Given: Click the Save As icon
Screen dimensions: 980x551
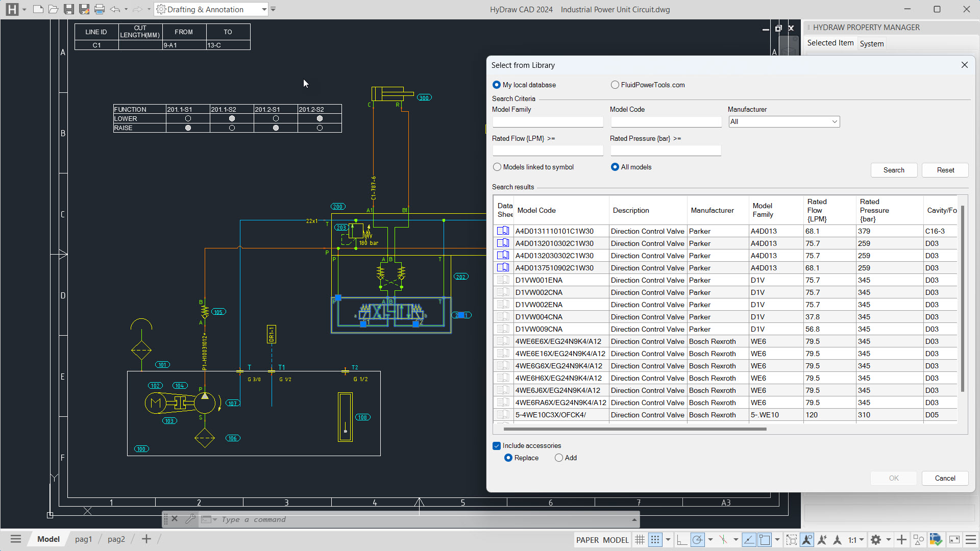Looking at the screenshot, I should point(84,9).
